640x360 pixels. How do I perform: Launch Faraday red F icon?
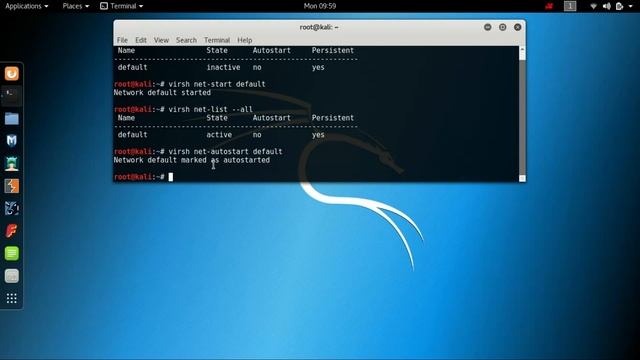pyautogui.click(x=12, y=231)
